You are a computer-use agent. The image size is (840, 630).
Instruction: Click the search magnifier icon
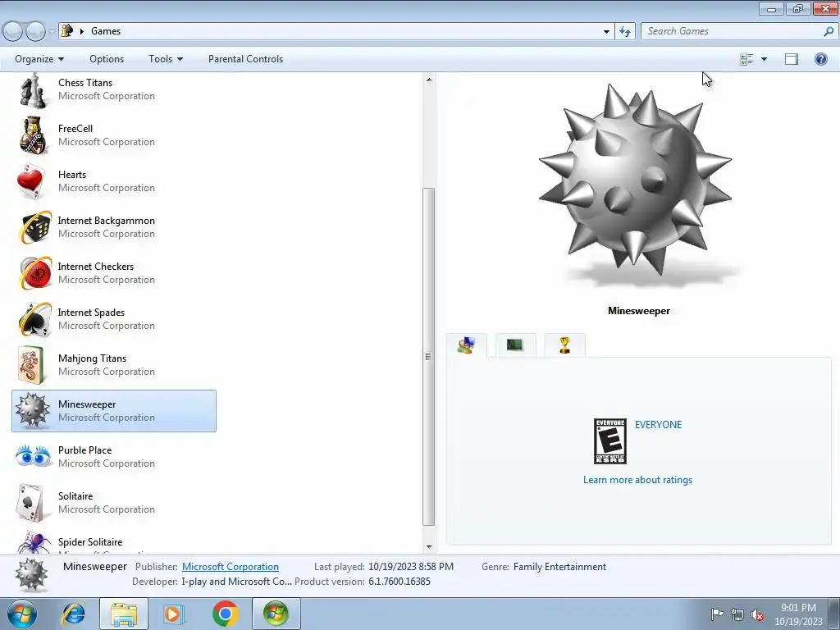[x=829, y=32]
